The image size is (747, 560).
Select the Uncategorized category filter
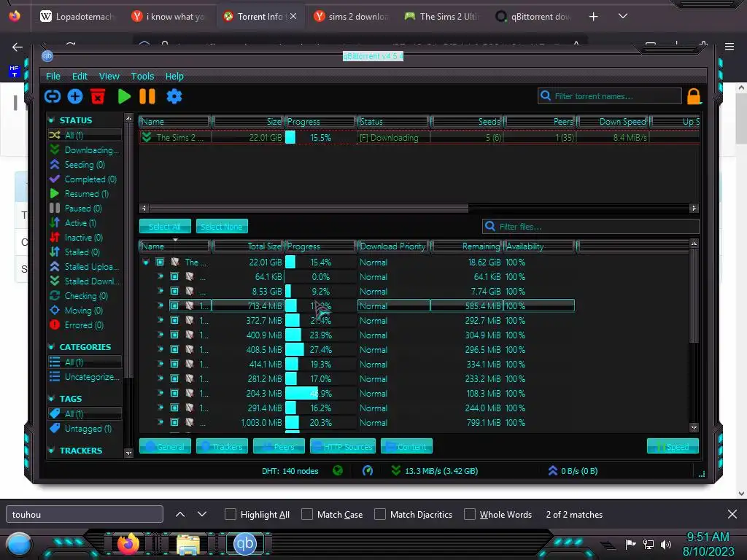click(x=85, y=377)
